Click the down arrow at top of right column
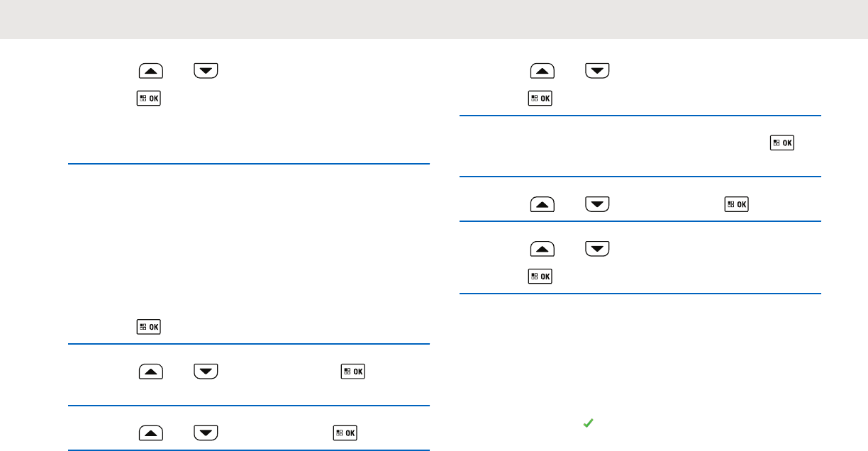 [x=598, y=71]
